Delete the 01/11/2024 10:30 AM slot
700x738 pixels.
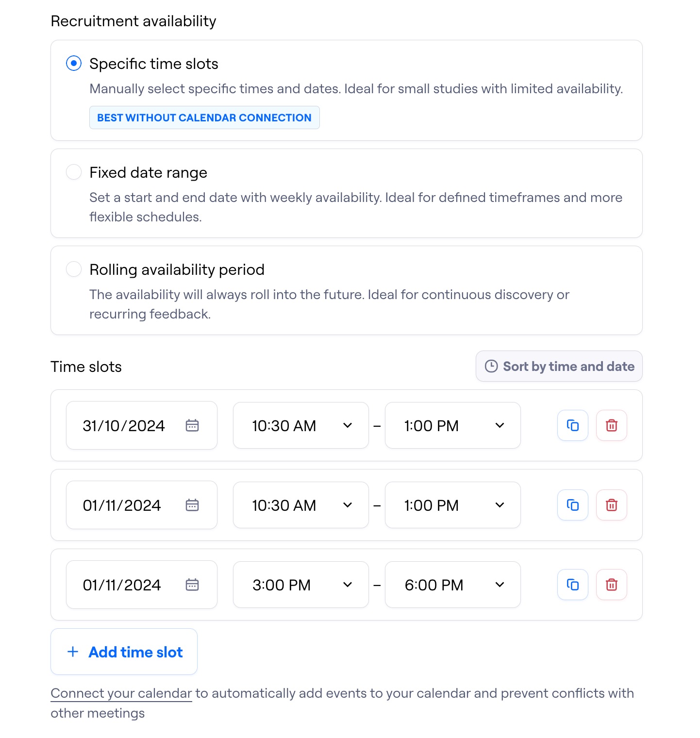pyautogui.click(x=612, y=505)
